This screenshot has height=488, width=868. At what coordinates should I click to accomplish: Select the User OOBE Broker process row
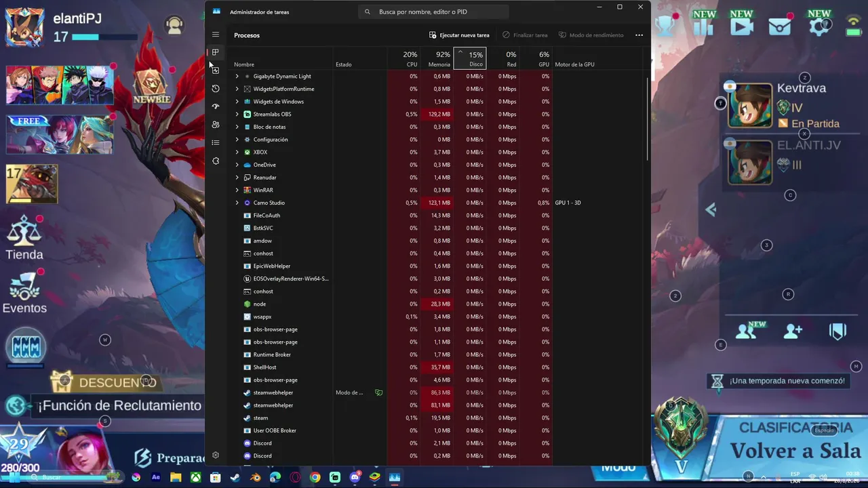436,430
